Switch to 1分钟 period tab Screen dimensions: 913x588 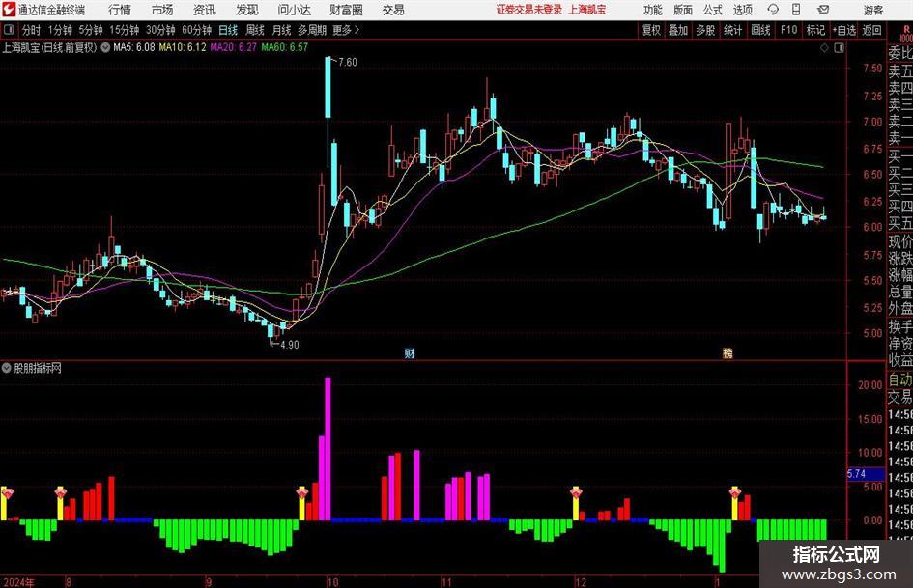pyautogui.click(x=60, y=30)
